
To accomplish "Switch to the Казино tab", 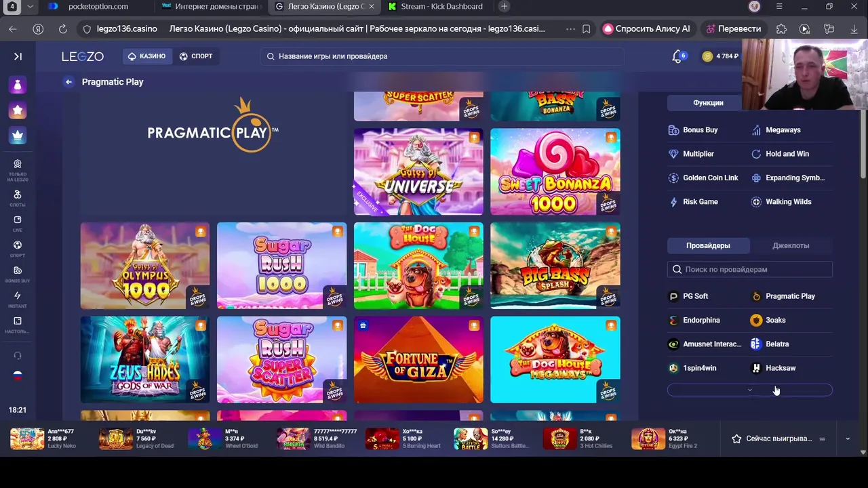I will point(146,56).
